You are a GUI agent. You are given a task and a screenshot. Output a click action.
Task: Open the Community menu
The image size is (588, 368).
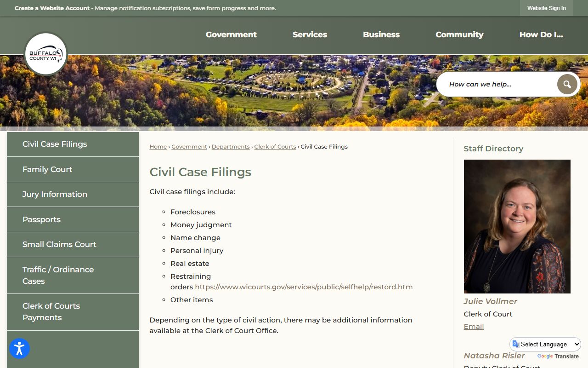(459, 34)
